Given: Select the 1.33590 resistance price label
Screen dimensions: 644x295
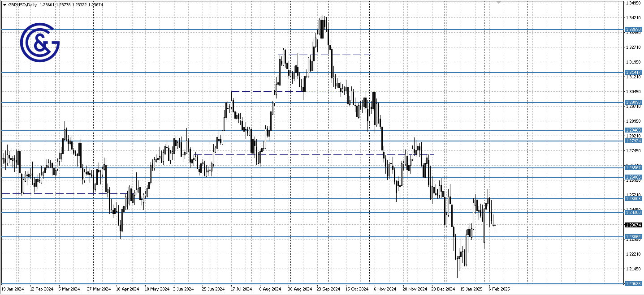Looking at the screenshot, I should pyautogui.click(x=633, y=29).
